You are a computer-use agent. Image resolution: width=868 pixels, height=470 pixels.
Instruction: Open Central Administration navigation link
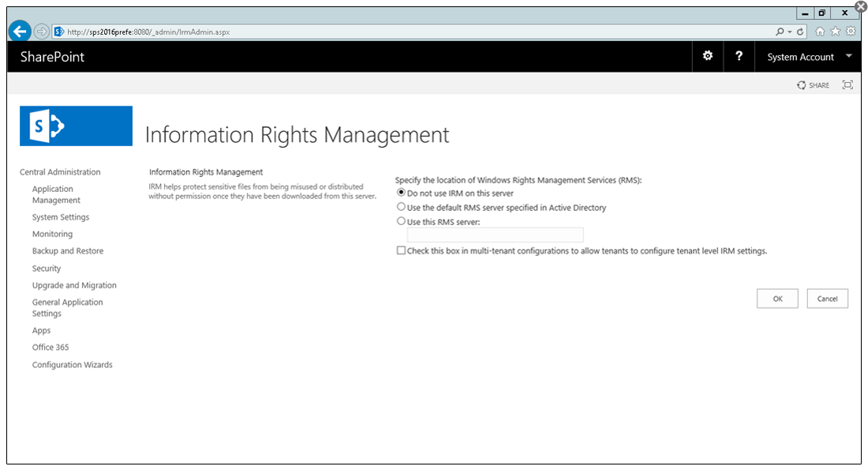(x=60, y=172)
